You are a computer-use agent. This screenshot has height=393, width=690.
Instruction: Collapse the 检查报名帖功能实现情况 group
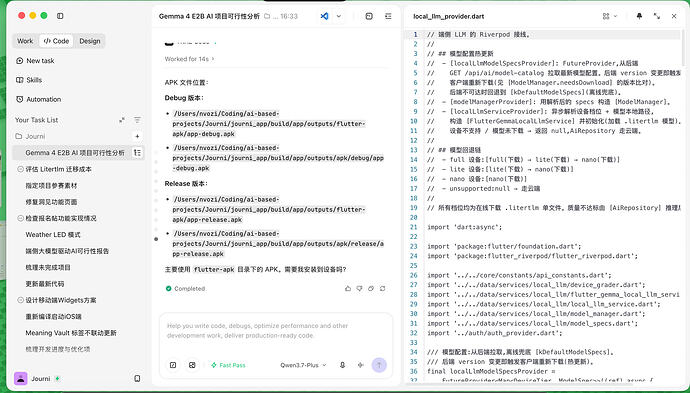click(20, 218)
